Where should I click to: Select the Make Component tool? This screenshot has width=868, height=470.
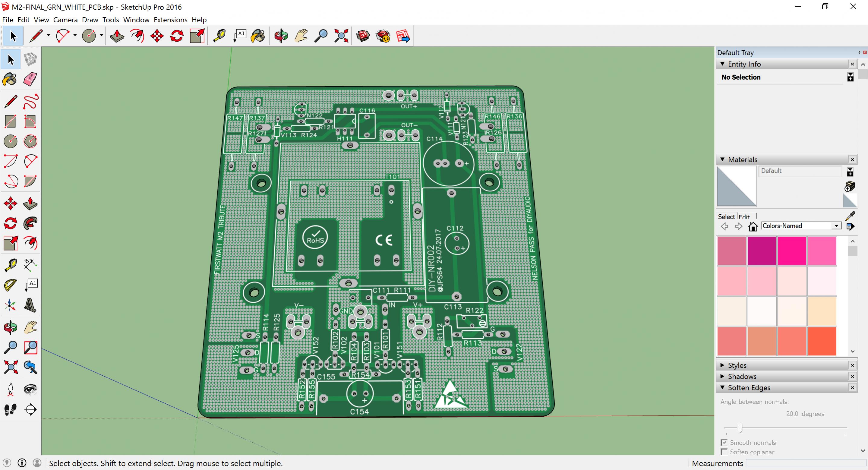click(x=30, y=60)
